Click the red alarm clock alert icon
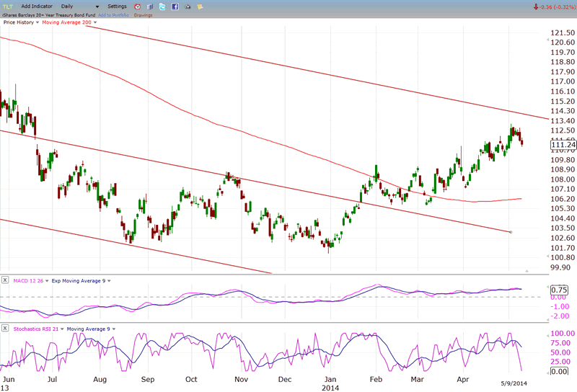The width and height of the screenshot is (577, 392). pyautogui.click(x=139, y=6)
